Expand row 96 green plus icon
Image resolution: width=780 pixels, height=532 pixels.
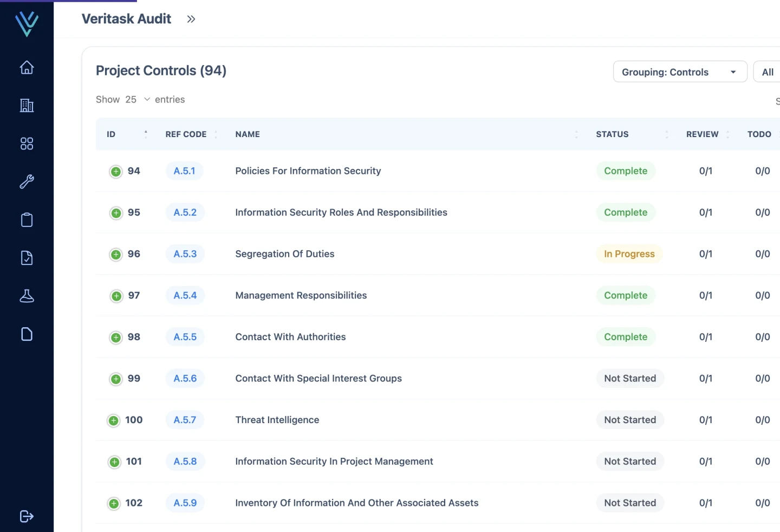116,255
